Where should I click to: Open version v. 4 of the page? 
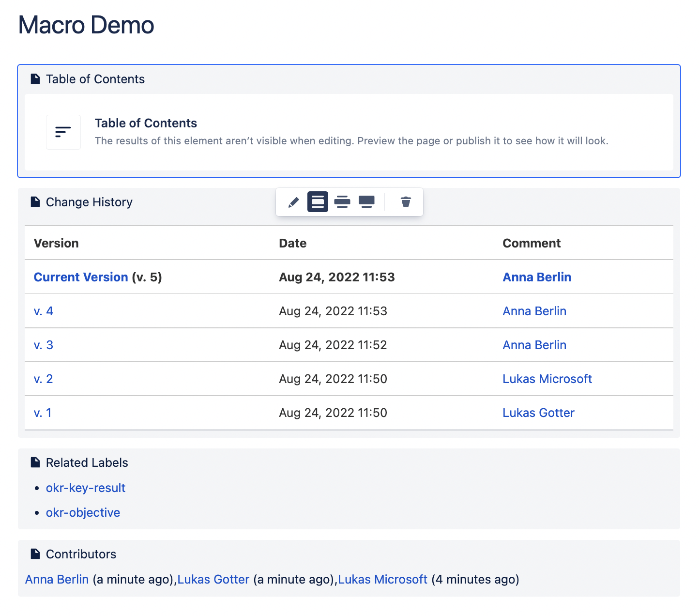[x=44, y=311]
